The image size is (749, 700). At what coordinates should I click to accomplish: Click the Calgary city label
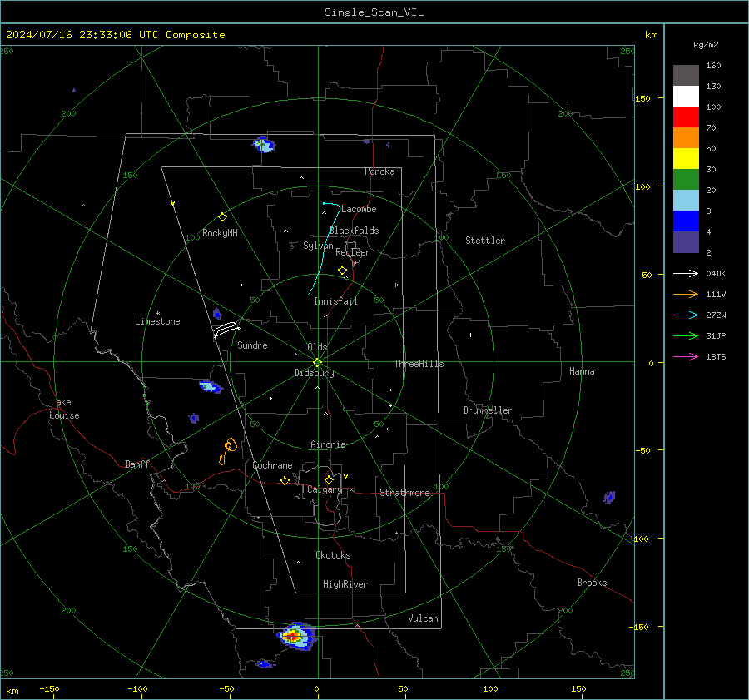click(325, 489)
